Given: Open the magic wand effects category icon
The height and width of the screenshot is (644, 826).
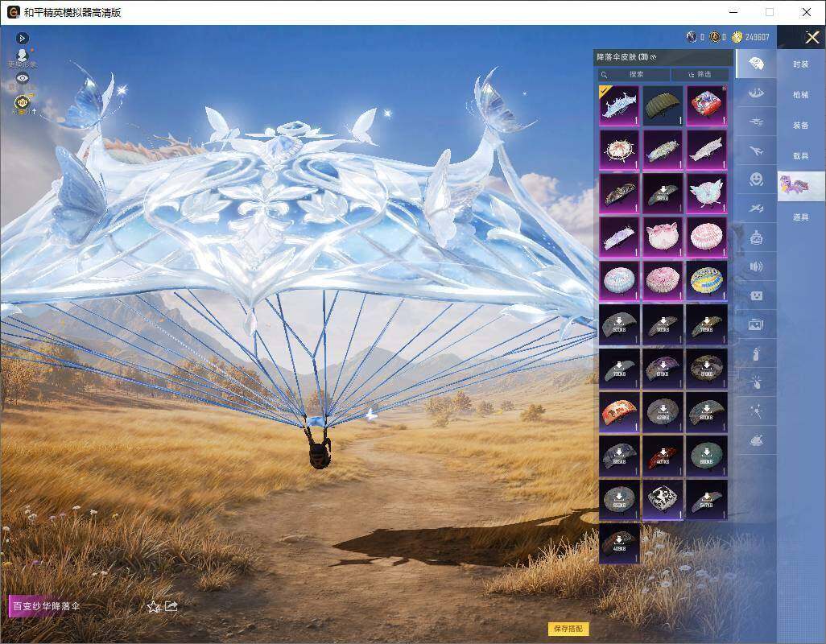Looking at the screenshot, I should tap(756, 411).
